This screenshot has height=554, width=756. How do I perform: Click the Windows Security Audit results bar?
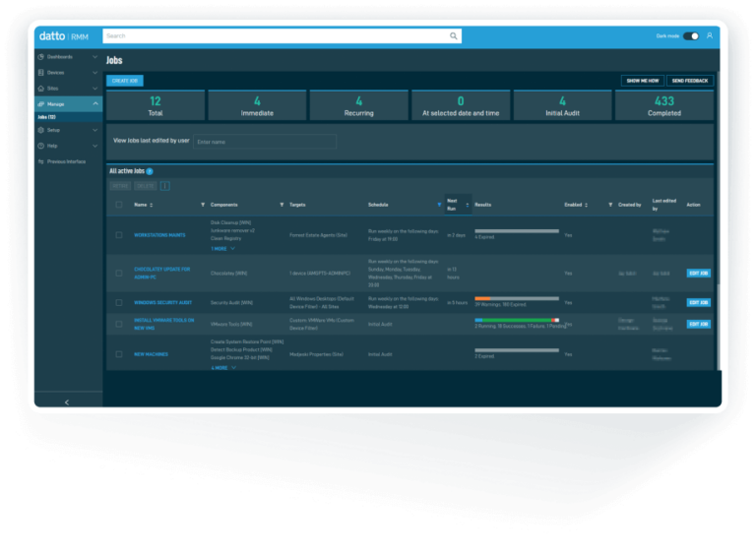point(517,299)
